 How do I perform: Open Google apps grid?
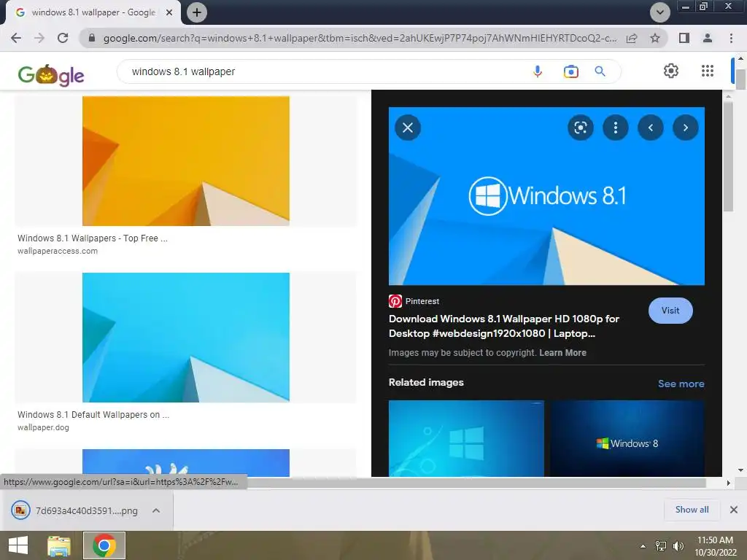click(x=708, y=71)
